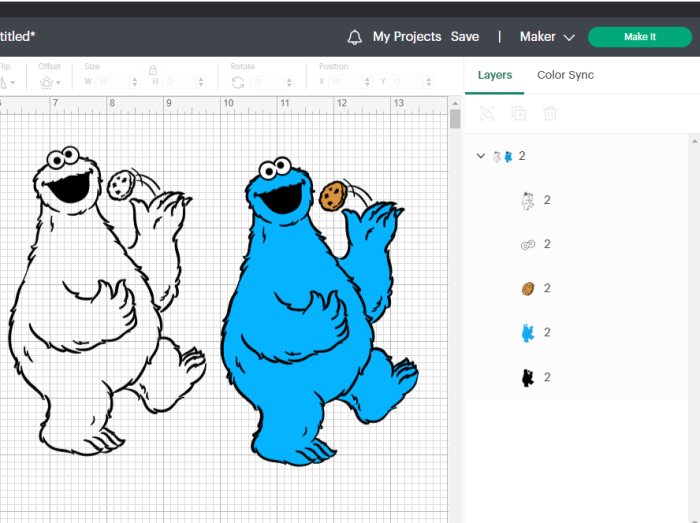700x523 pixels.
Task: Select the group thumbnail in Layers
Action: (x=503, y=156)
